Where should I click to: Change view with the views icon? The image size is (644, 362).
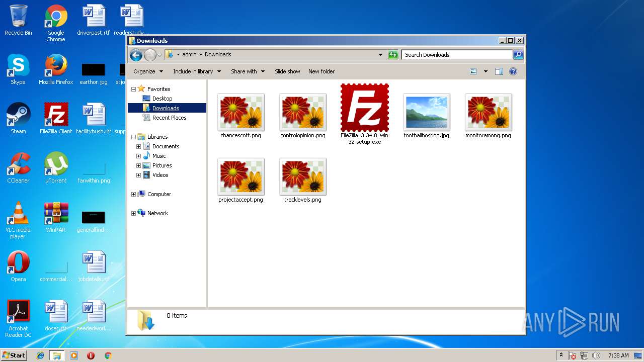473,71
